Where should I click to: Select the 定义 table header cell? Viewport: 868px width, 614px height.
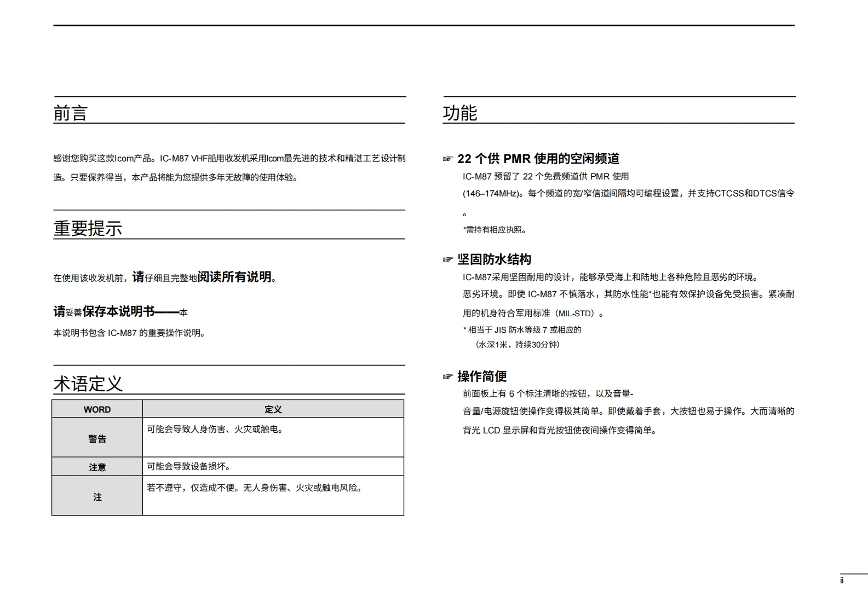(x=273, y=409)
